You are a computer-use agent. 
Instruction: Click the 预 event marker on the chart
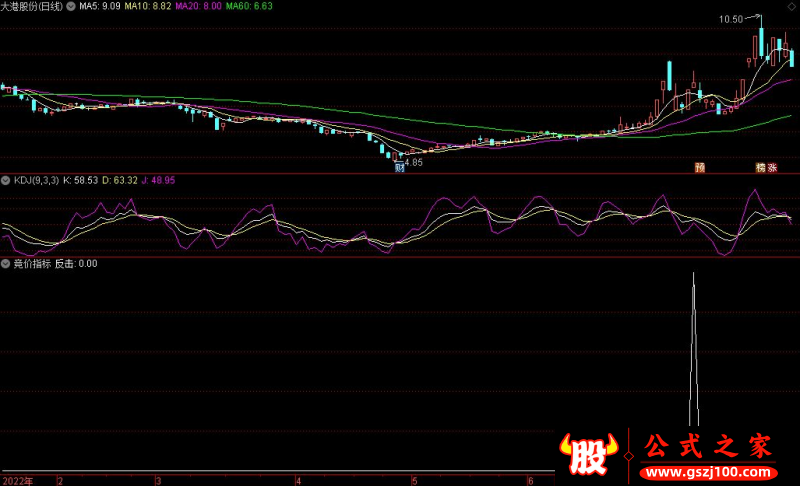click(x=700, y=168)
